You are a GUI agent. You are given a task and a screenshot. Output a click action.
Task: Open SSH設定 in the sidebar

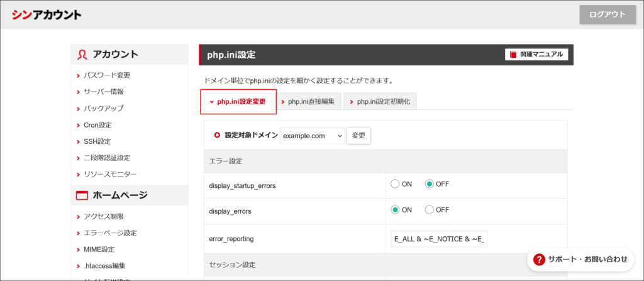(x=97, y=141)
